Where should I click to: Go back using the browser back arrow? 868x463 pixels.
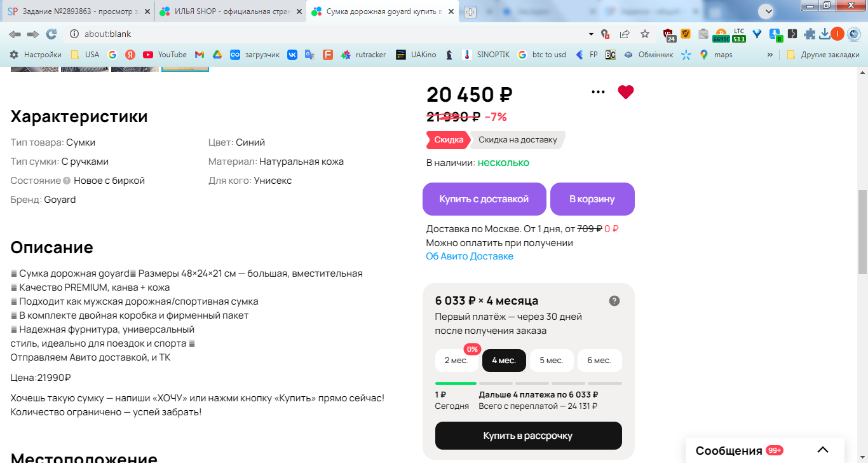pos(15,34)
